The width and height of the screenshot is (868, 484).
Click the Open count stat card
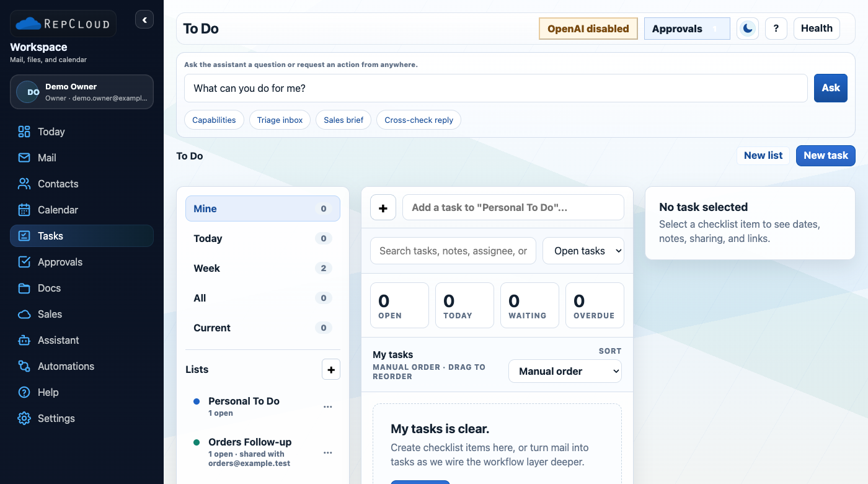[x=399, y=305]
